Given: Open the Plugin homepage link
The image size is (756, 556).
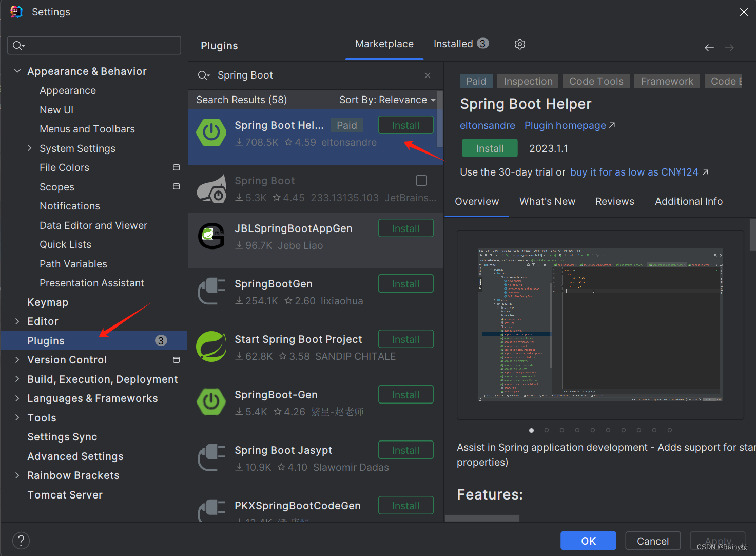Looking at the screenshot, I should pyautogui.click(x=565, y=125).
